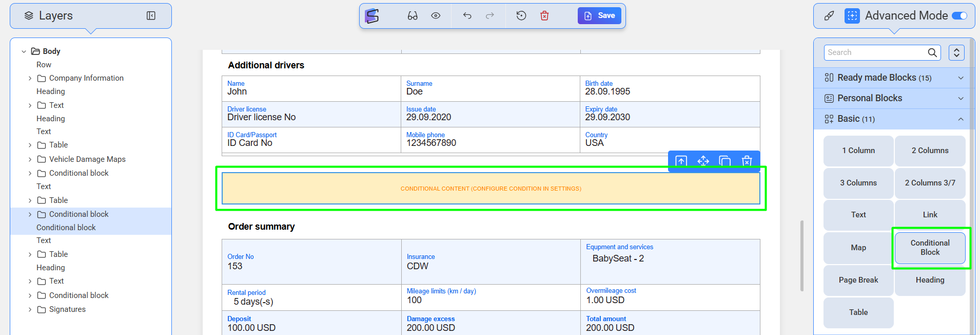This screenshot has width=980, height=335.
Task: Toggle Advanced Mode switch off
Action: [959, 16]
